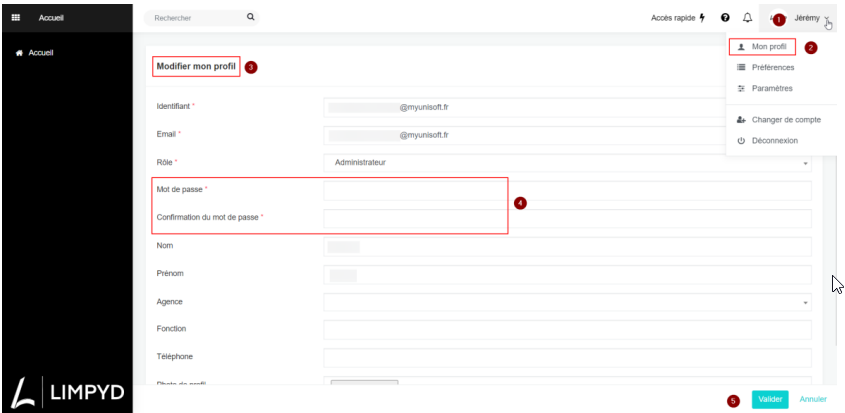Click the add-user icon beside Changer de compte
Screen dimensions: 845x413
pyautogui.click(x=741, y=120)
